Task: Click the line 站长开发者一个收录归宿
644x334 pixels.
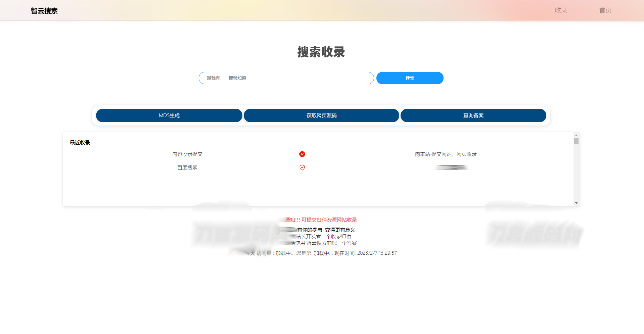Action: [x=323, y=236]
